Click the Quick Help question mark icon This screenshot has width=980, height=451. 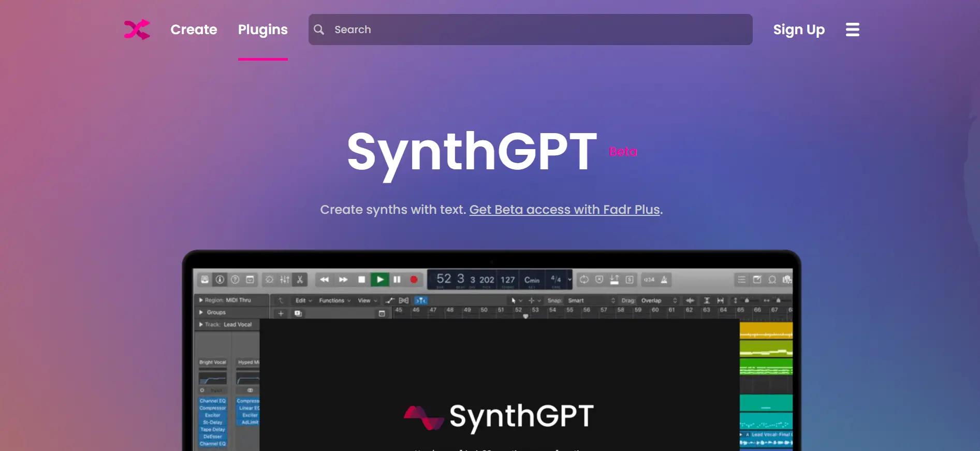[235, 280]
